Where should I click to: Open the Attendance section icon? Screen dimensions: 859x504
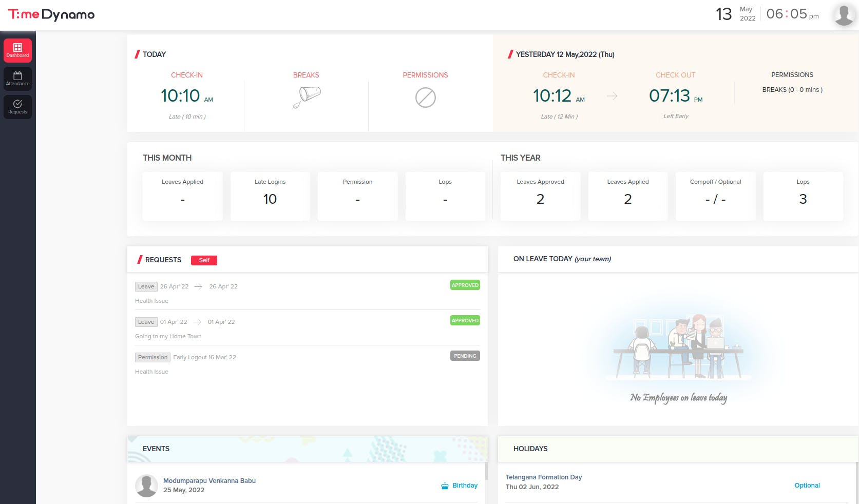pos(17,79)
